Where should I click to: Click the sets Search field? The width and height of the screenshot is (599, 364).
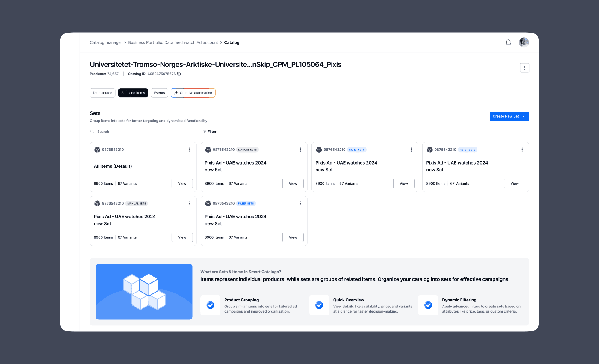pyautogui.click(x=144, y=132)
